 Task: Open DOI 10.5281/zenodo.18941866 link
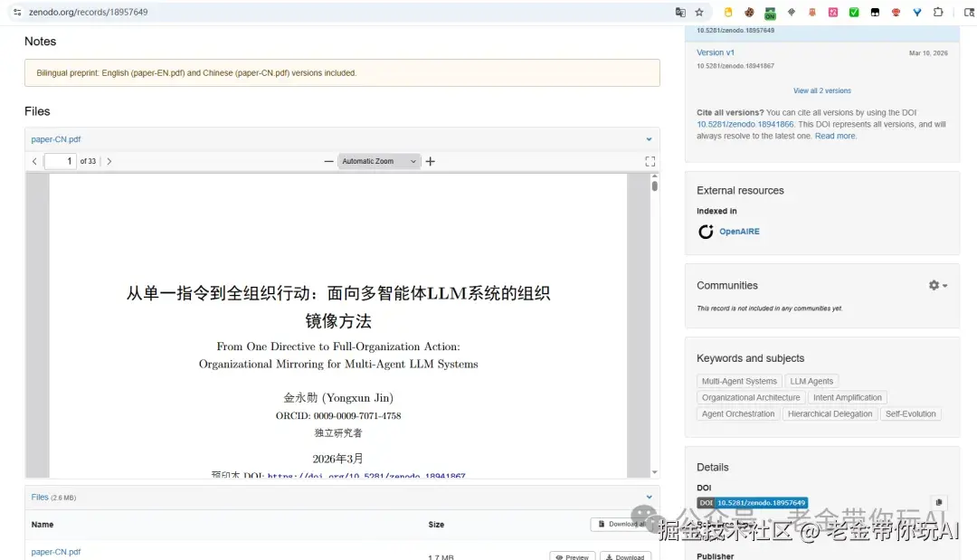pos(745,124)
